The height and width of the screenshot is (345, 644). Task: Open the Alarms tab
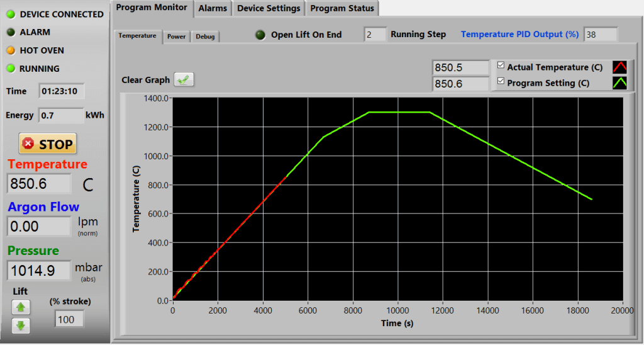coord(213,8)
